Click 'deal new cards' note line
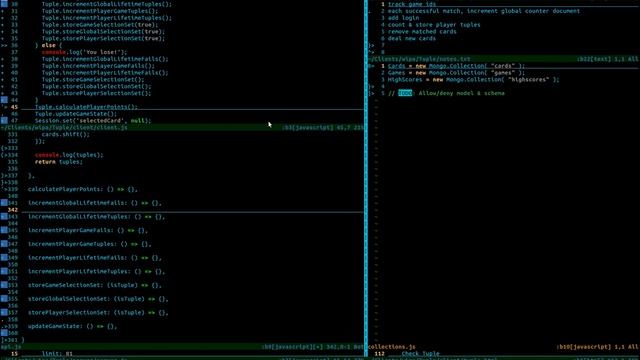Screen dimensions: 640x360 click(x=411, y=38)
